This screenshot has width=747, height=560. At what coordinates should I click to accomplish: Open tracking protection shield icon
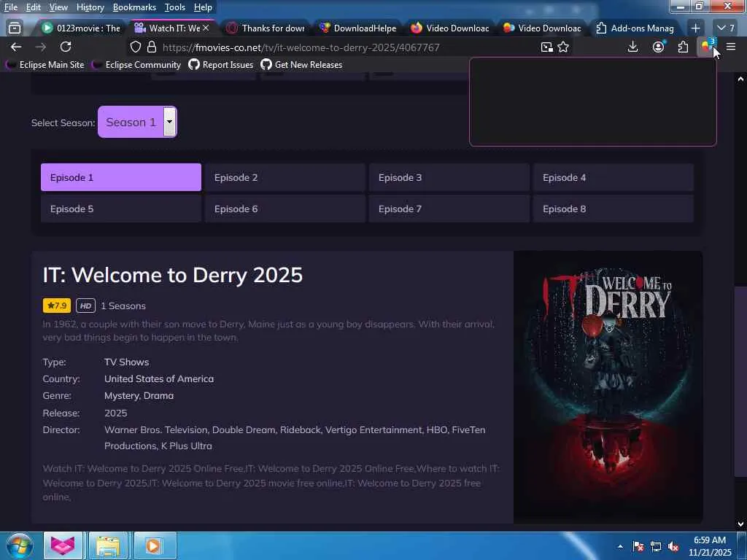pos(136,47)
